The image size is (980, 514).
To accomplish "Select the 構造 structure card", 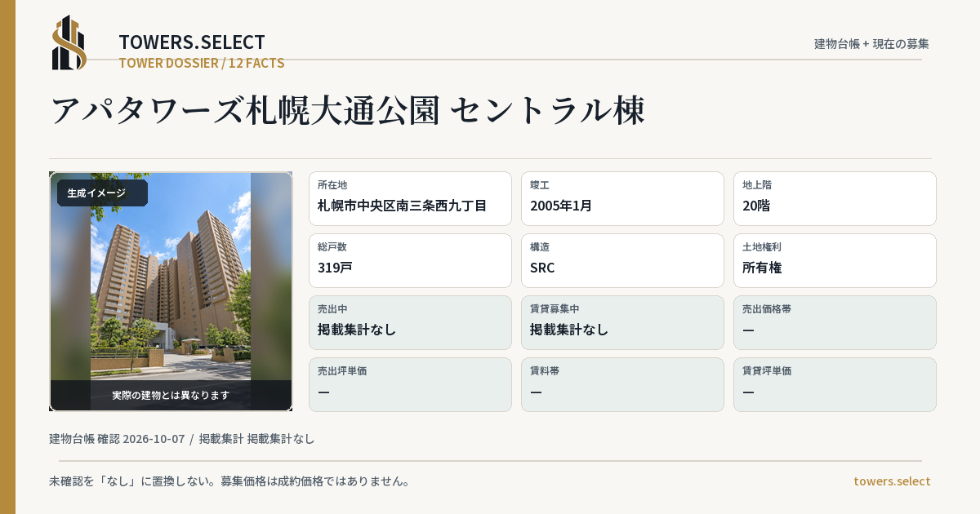I will pos(622,260).
